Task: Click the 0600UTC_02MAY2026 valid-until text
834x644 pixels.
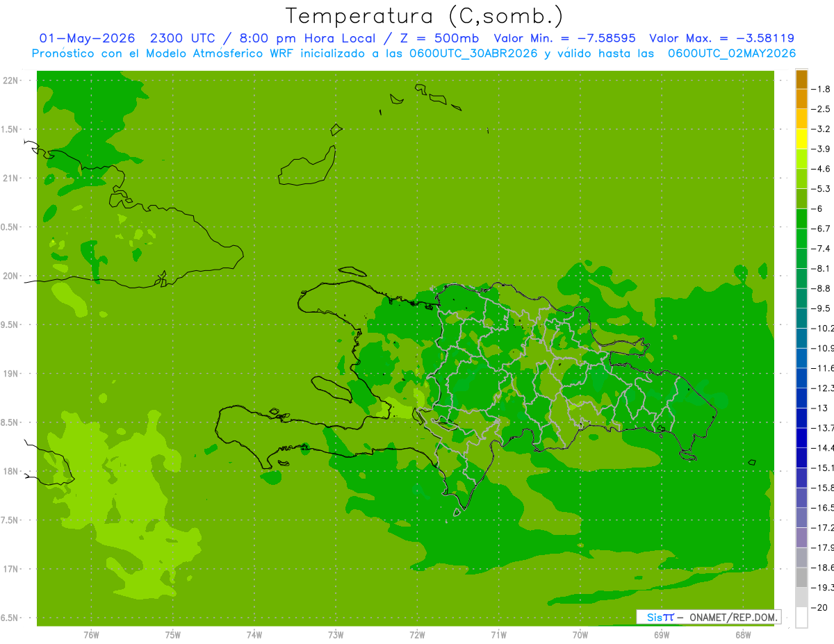Action: (x=732, y=53)
